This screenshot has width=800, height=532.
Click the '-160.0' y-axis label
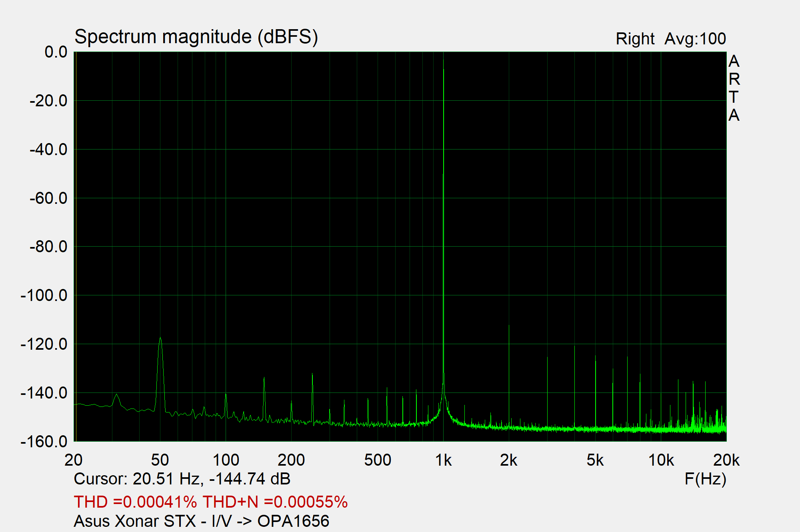[44, 442]
